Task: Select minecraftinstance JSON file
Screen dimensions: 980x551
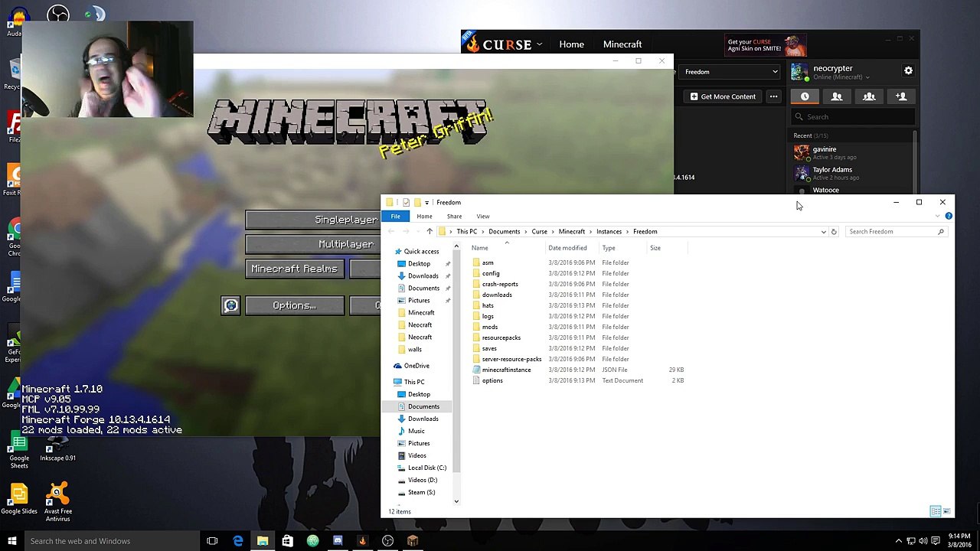Action: (506, 370)
